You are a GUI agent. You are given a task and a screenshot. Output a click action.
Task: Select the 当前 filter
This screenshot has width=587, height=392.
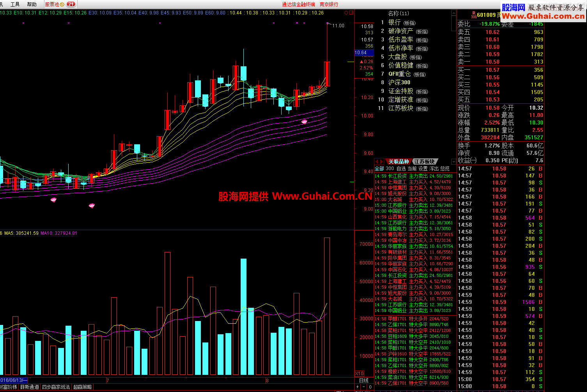tap(412, 169)
